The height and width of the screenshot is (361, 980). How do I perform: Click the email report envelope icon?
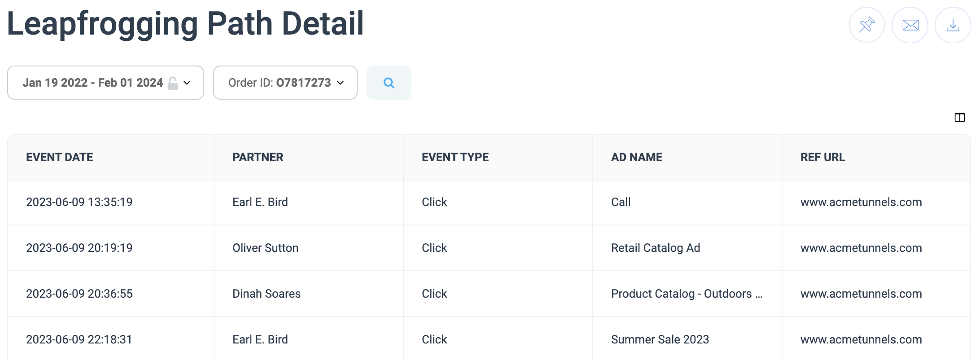(x=910, y=25)
